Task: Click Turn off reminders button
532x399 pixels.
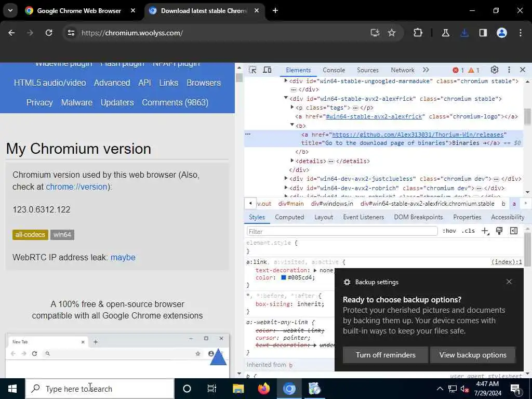Action: [x=385, y=355]
